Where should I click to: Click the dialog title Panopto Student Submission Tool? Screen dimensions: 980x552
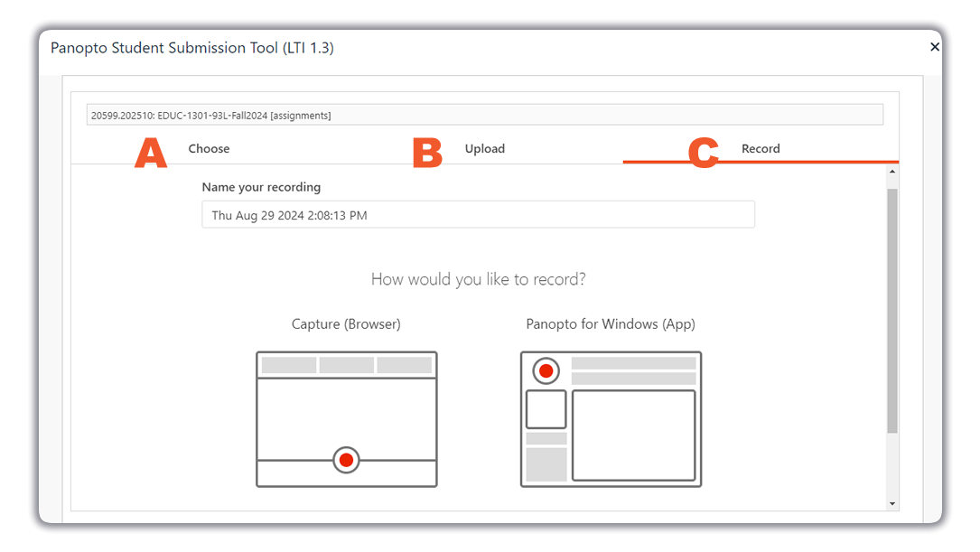click(x=192, y=48)
